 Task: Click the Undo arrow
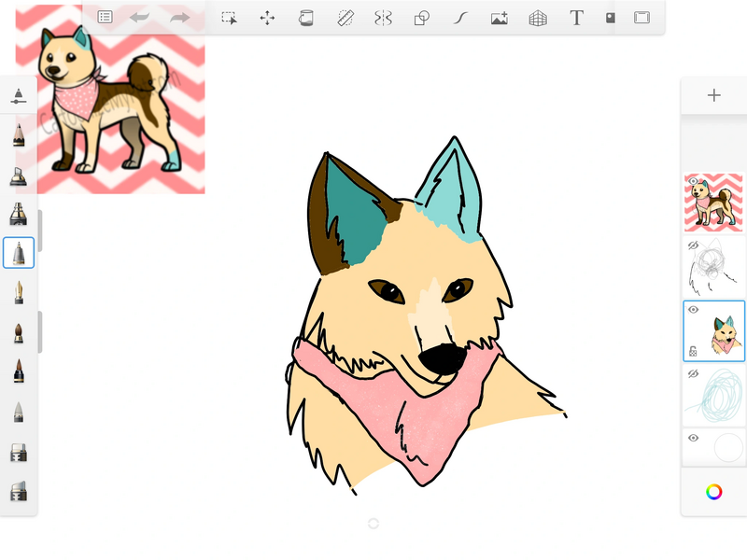click(139, 18)
